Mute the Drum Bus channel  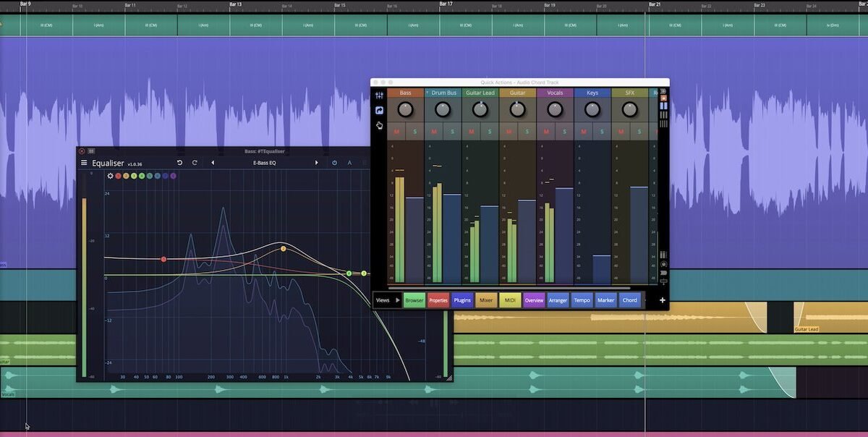(434, 132)
